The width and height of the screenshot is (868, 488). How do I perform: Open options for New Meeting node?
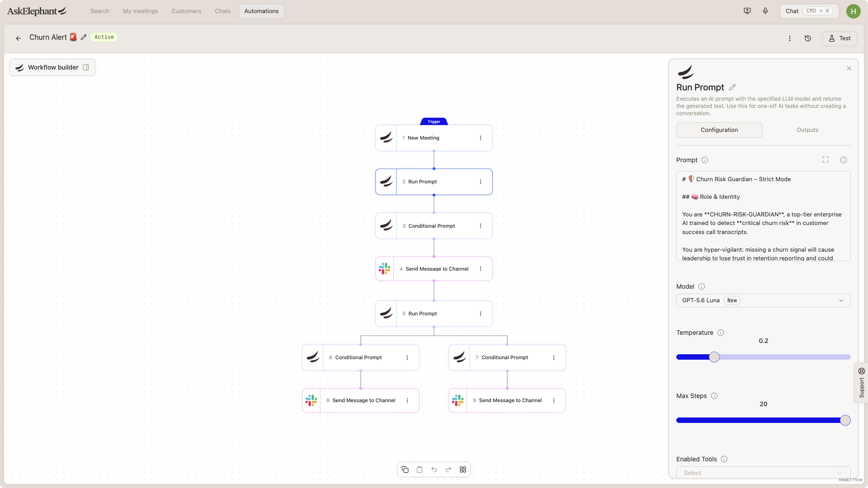click(481, 138)
